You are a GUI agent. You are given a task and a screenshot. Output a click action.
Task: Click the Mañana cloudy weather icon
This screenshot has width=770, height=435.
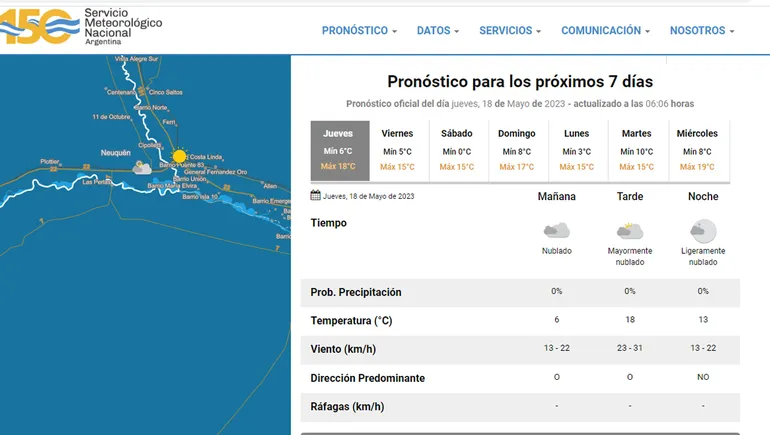556,231
